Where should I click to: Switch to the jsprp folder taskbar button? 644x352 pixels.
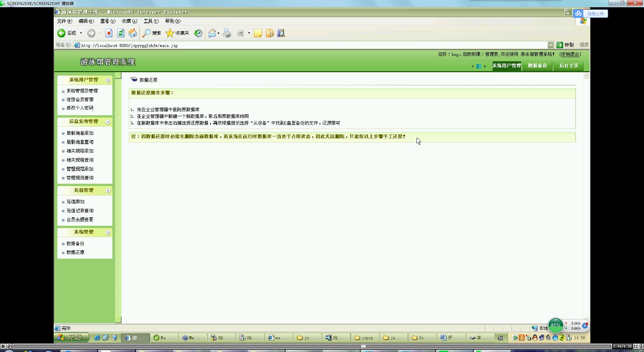click(x=365, y=338)
